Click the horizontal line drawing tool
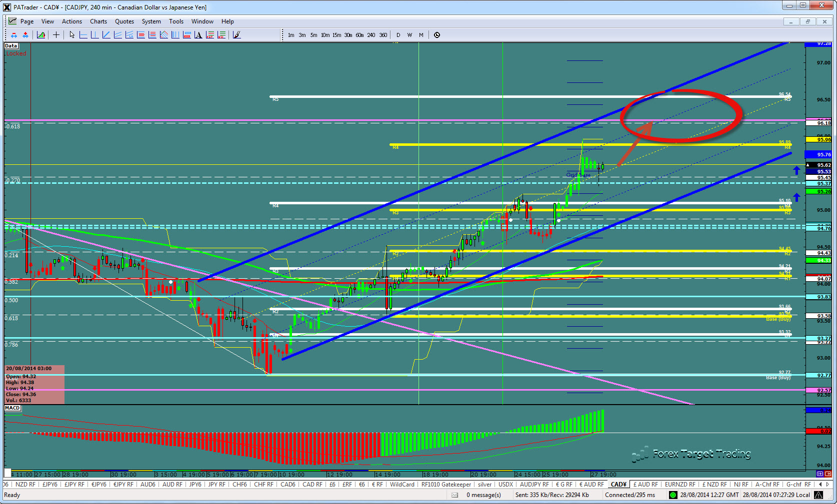This screenshot has height=504, width=837. click(83, 35)
